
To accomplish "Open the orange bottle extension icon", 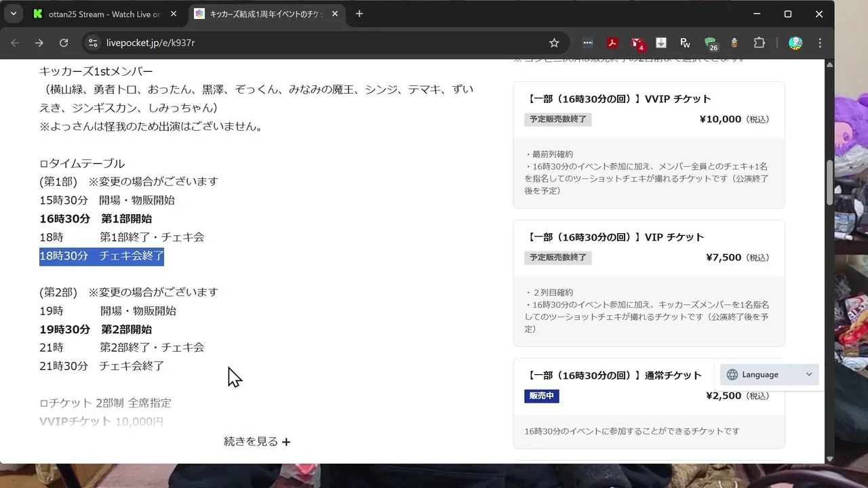I will coord(734,43).
